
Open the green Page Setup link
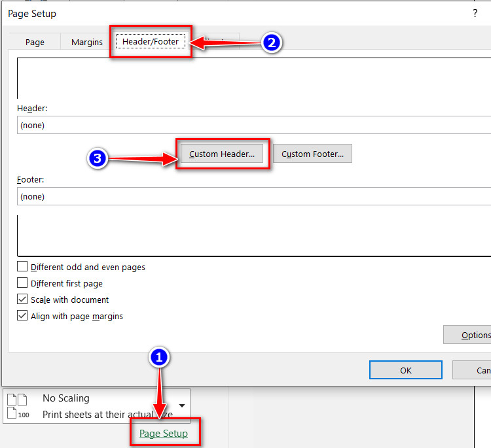pos(164,434)
